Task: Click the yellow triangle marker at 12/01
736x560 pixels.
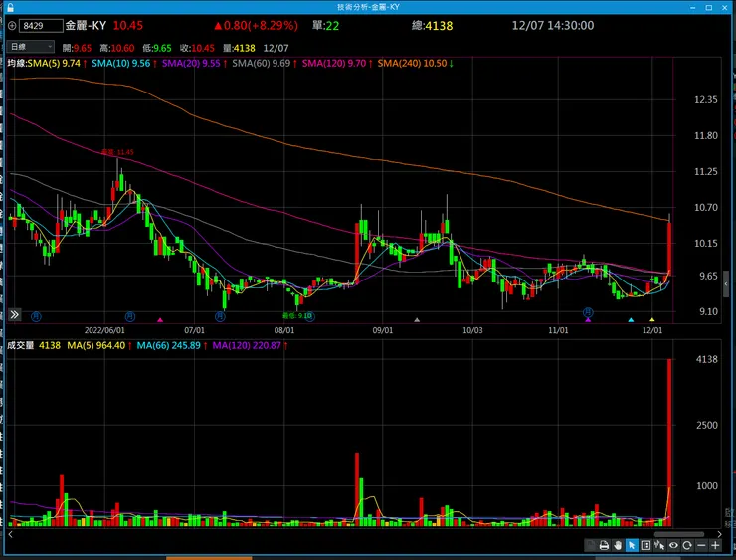Action: point(652,320)
